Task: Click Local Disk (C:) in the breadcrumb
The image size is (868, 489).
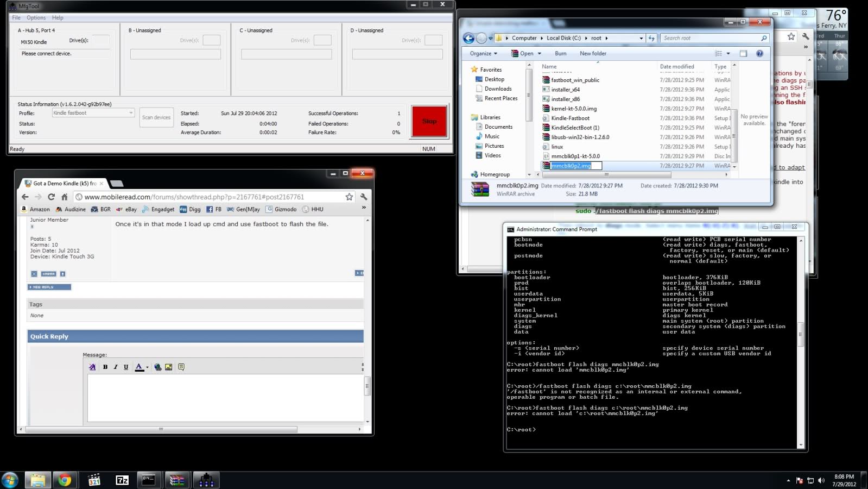Action: pos(563,38)
